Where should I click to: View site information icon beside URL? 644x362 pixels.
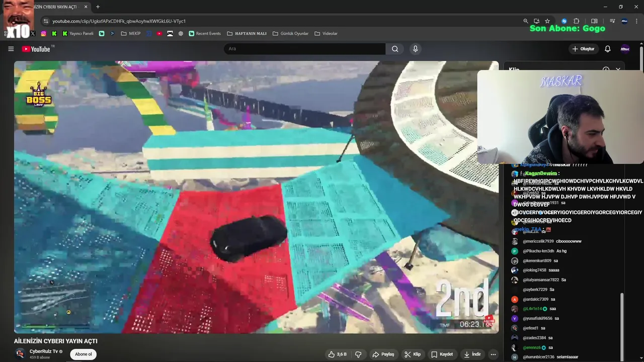click(46, 21)
